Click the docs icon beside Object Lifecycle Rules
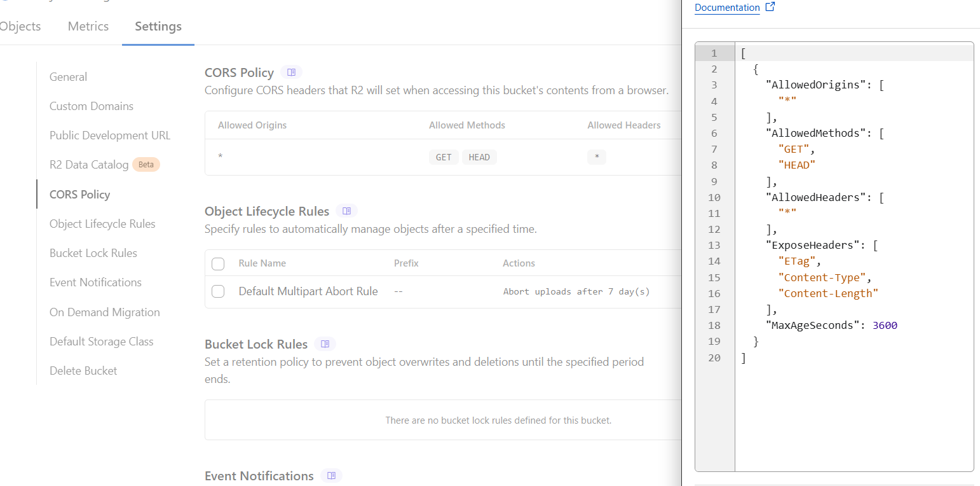 [347, 211]
